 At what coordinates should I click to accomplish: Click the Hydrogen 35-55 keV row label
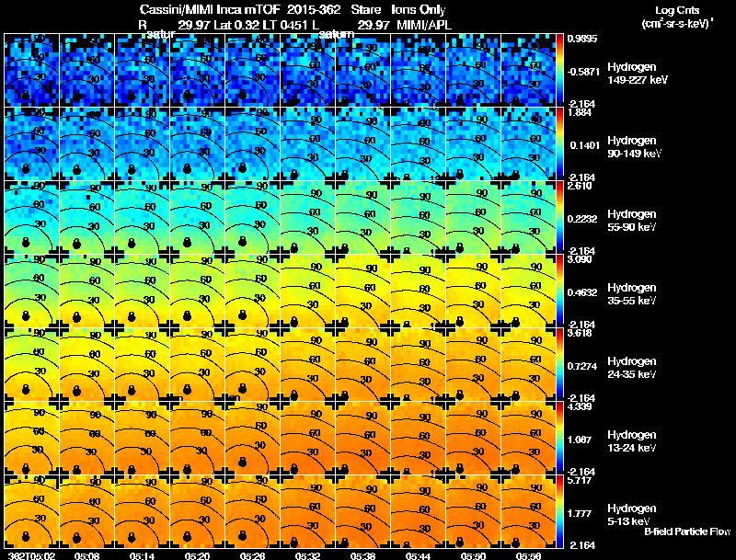pos(632,294)
